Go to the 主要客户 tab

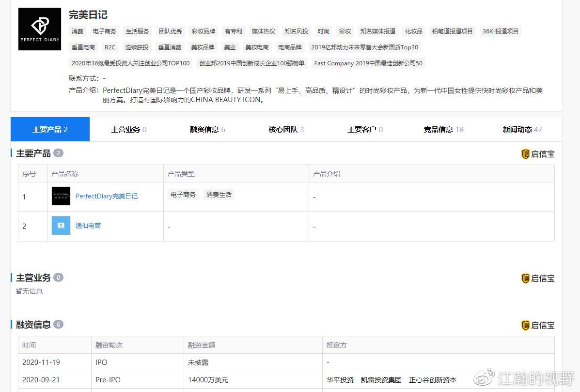[365, 129]
